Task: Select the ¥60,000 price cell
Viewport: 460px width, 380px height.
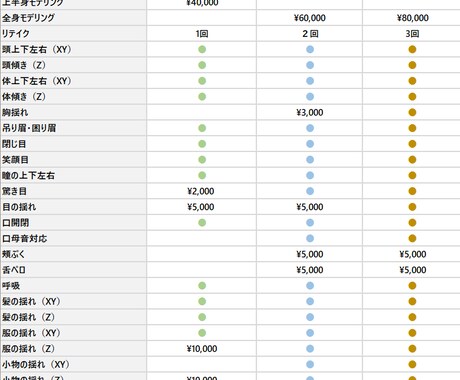Action: (310, 18)
